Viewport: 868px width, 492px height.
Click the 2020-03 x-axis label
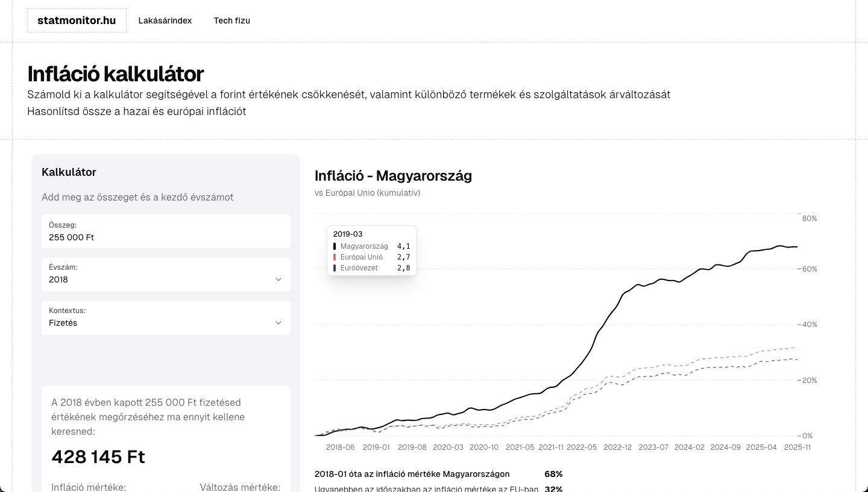tap(448, 447)
